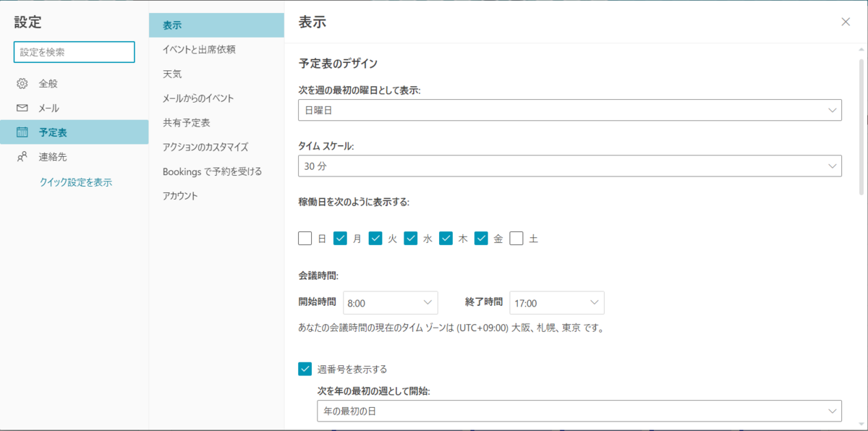
Task: Open Bookings で予約を受ける settings
Action: pyautogui.click(x=216, y=171)
